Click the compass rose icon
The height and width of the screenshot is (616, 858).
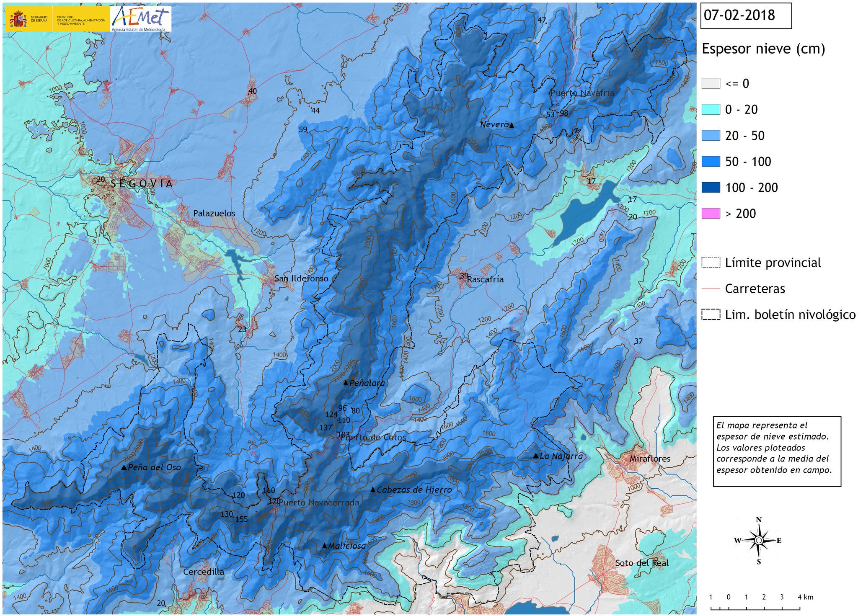coord(758,541)
